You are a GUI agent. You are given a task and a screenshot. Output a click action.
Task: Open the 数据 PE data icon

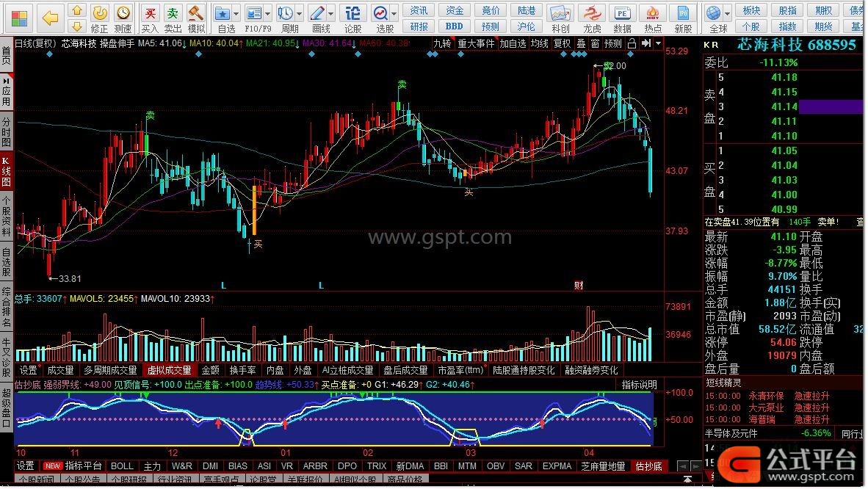[622, 18]
